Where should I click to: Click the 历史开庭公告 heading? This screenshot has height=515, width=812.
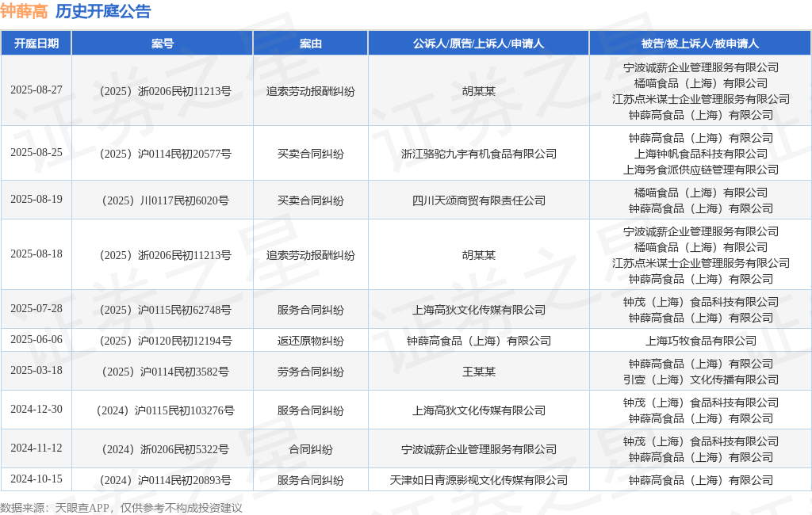(x=103, y=11)
